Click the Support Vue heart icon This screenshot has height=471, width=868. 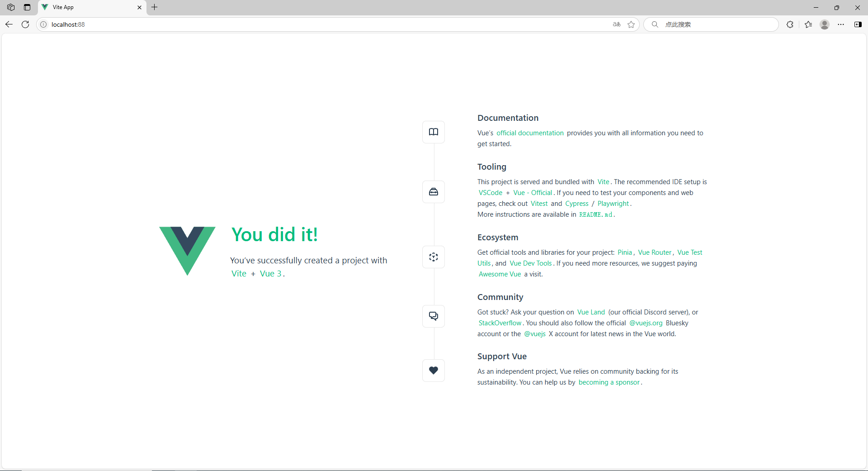point(434,371)
